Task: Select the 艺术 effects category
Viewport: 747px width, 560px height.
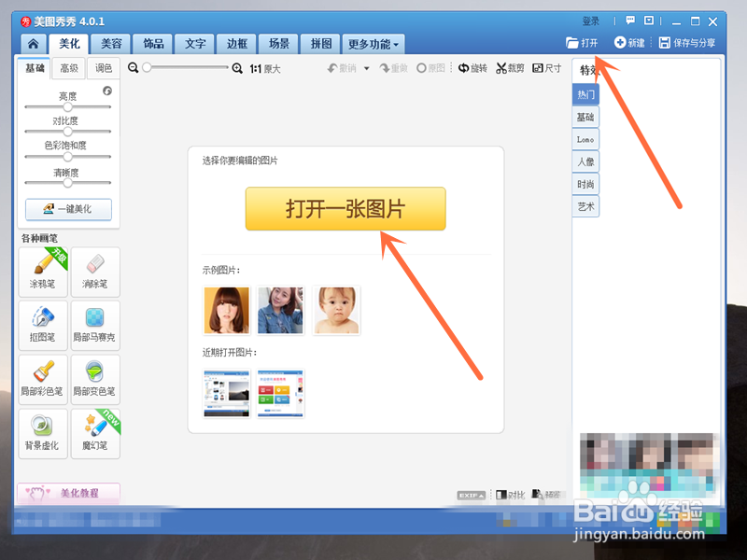Action: tap(585, 206)
